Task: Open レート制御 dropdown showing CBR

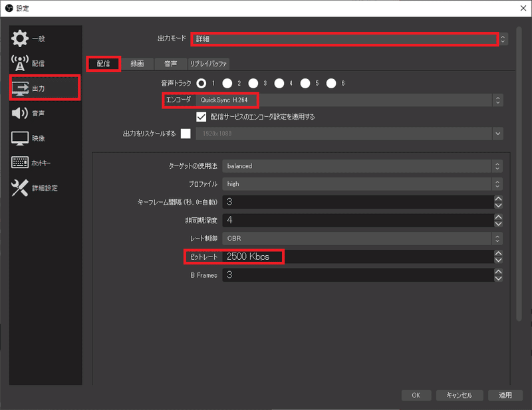Action: point(362,239)
